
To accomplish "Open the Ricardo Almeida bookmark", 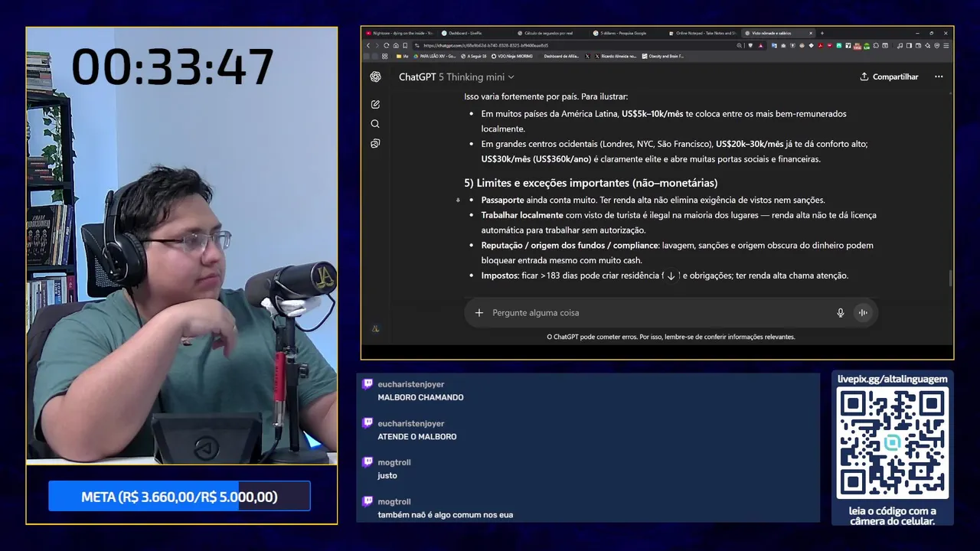I will tap(614, 56).
